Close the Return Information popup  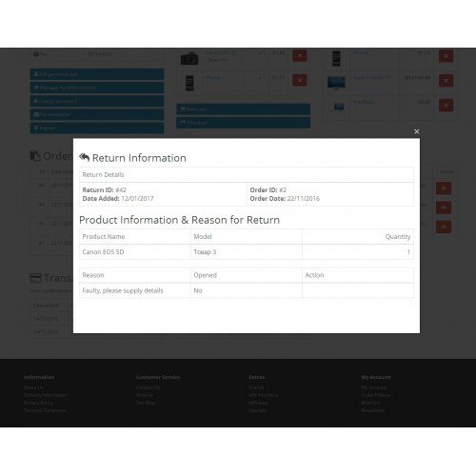tap(417, 131)
